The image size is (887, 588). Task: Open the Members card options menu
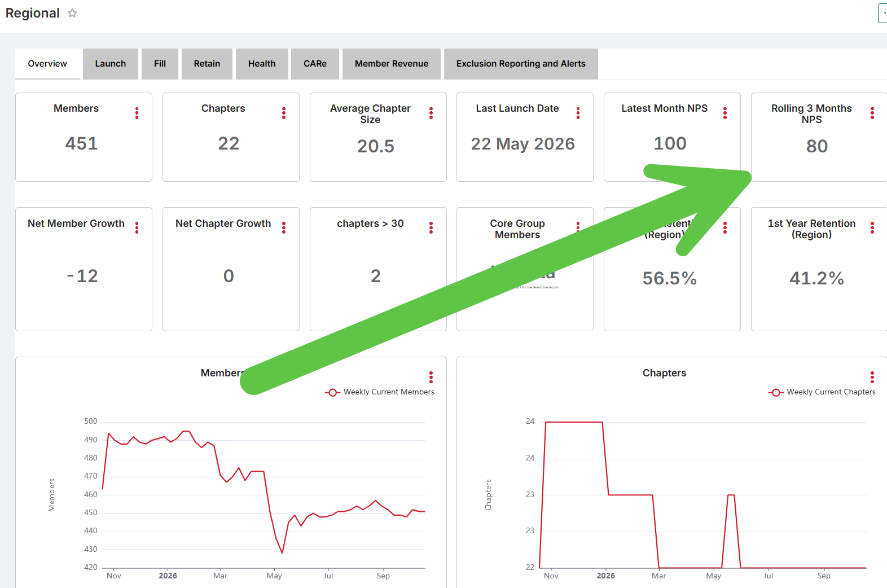pos(137,113)
